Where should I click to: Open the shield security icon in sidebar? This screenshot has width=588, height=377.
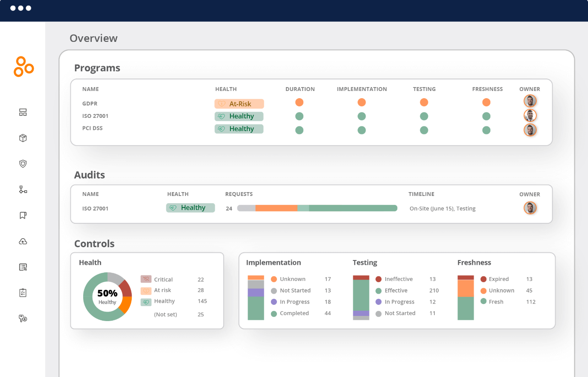point(23,164)
